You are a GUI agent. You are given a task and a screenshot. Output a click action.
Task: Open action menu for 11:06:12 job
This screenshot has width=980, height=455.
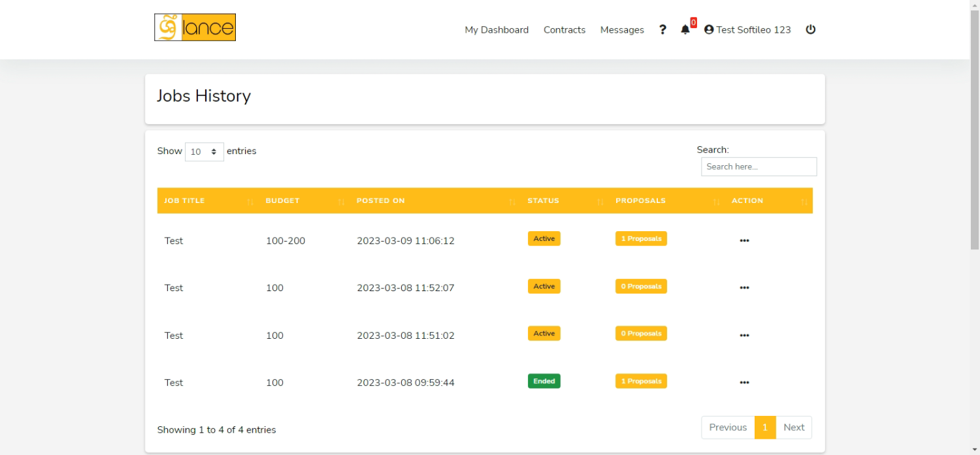(x=744, y=240)
